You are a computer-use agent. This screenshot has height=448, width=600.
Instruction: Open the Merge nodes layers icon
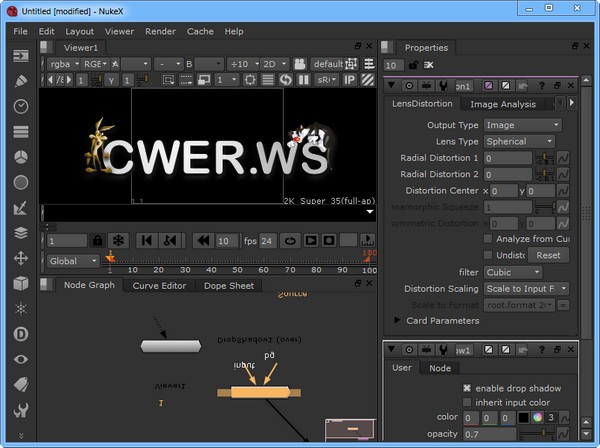point(21,234)
